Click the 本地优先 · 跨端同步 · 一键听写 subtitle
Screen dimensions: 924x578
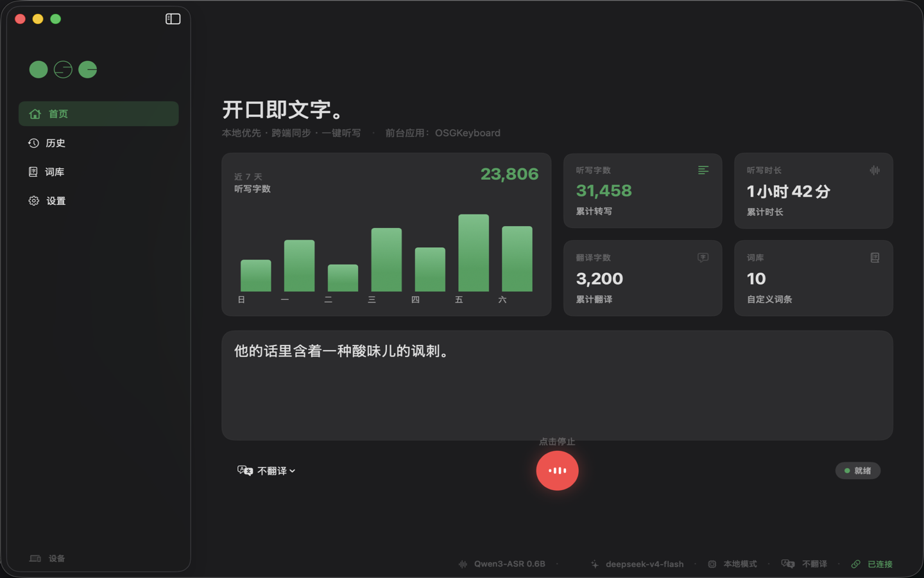[x=291, y=133]
